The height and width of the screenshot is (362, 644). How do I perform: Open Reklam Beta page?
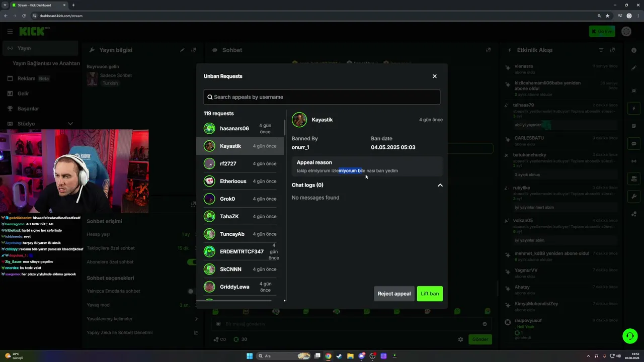click(x=40, y=78)
